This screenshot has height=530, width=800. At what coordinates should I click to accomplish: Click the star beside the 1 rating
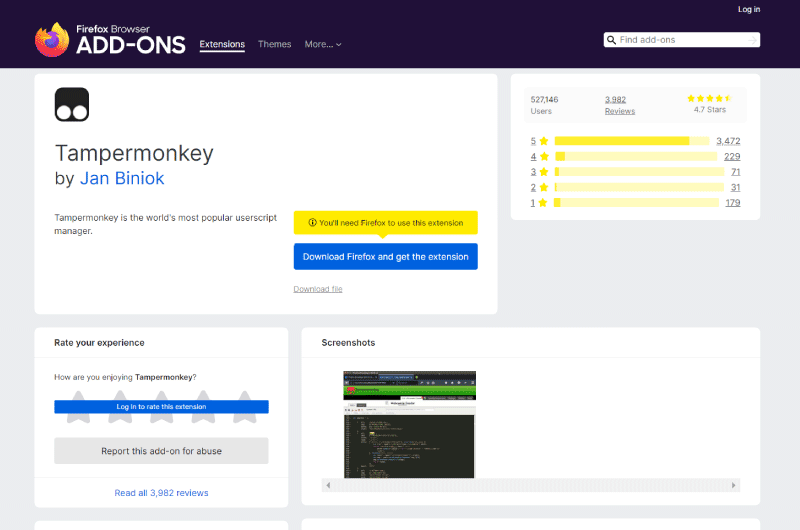coord(543,203)
